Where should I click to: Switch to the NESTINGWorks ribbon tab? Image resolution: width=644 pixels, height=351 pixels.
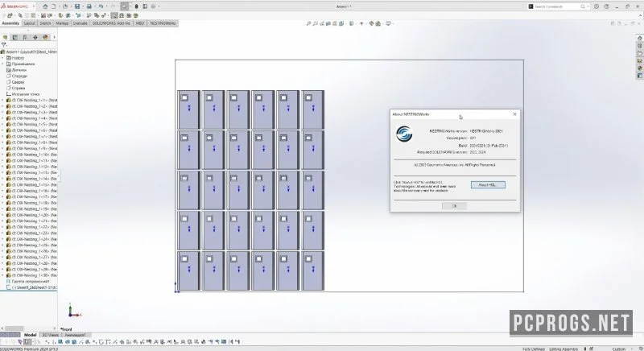tap(163, 23)
